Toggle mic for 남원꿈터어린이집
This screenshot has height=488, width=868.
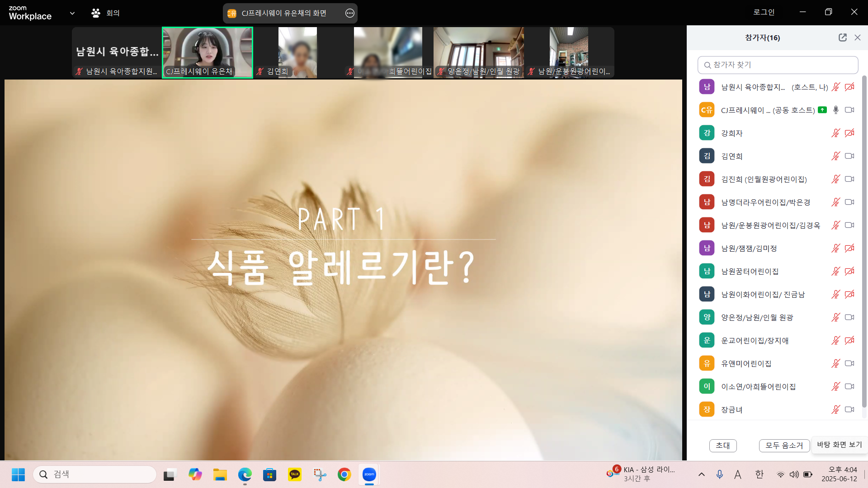tap(835, 272)
